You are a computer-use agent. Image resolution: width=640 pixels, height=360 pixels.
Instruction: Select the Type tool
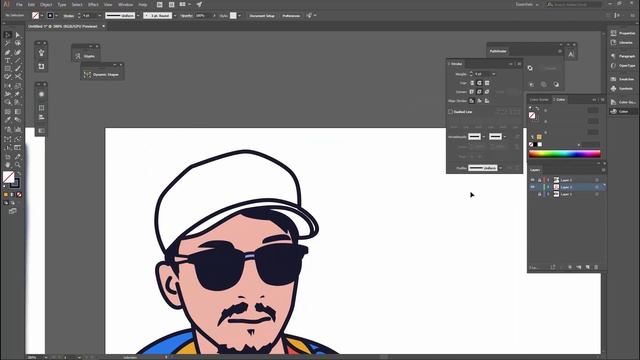[x=8, y=60]
